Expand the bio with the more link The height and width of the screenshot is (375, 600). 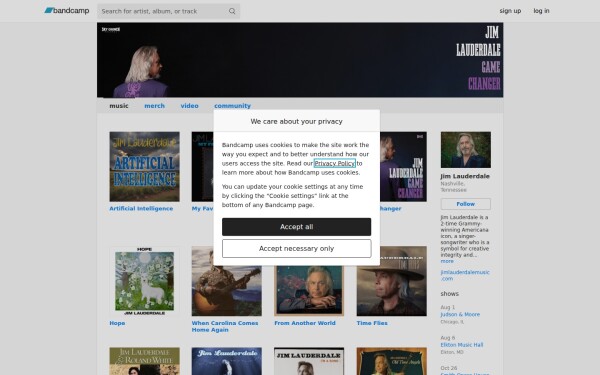click(447, 261)
